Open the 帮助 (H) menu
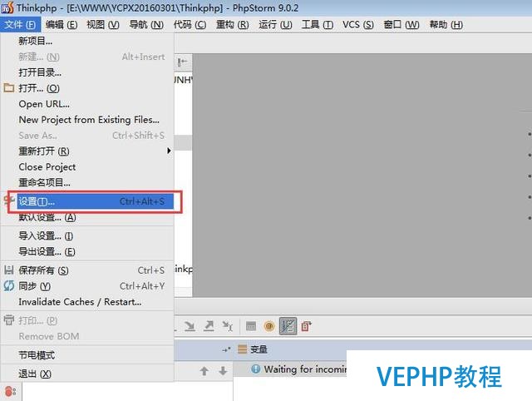 click(446, 25)
